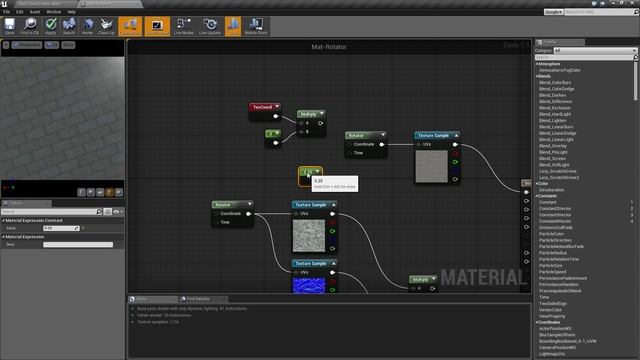The height and width of the screenshot is (360, 640).
Task: Open the lower Rotator node dropdown arrow
Action: pyautogui.click(x=249, y=204)
